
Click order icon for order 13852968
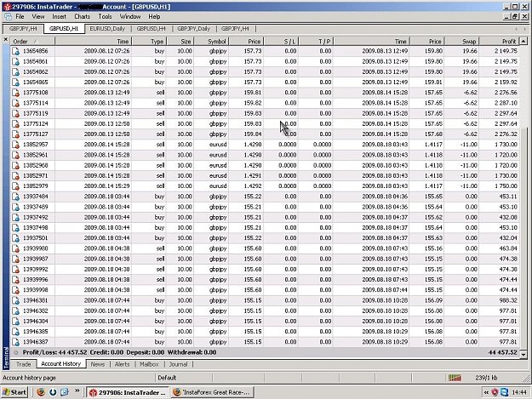(15, 165)
